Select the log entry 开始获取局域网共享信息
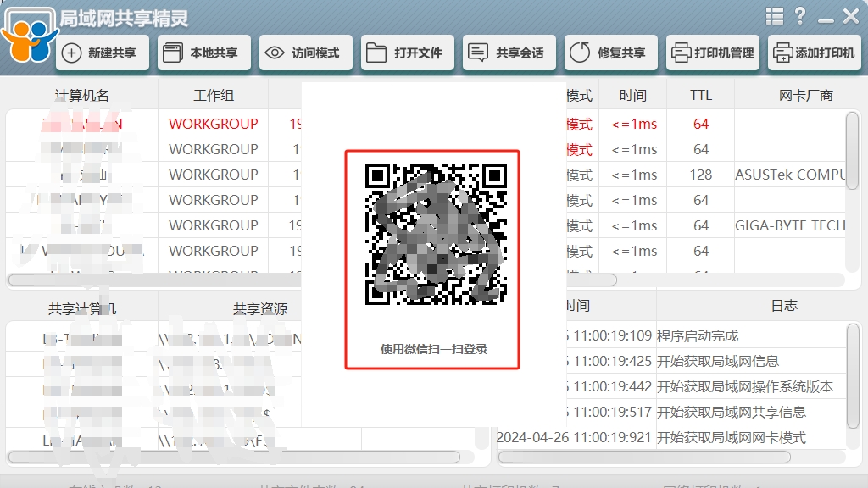Viewport: 868px width, 488px height. point(732,413)
